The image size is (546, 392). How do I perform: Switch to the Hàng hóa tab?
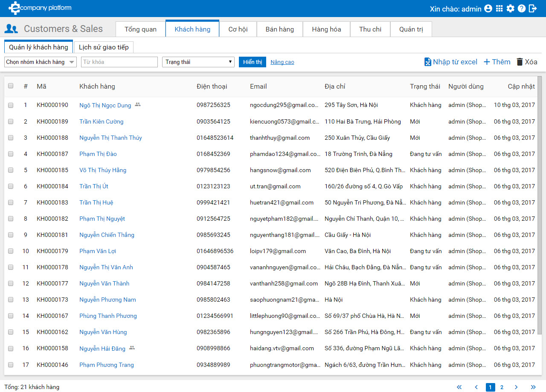327,29
